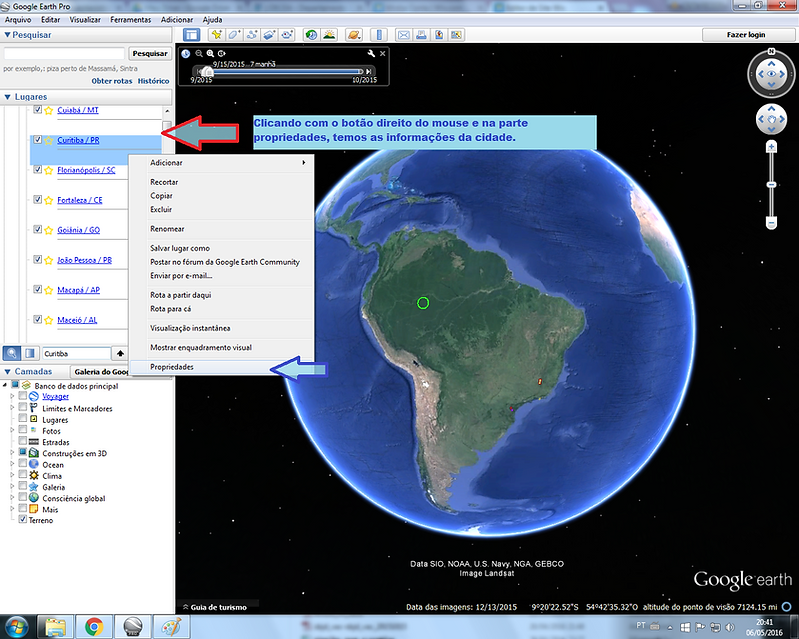Expand the Adicionar submenu arrow
Screen dimensions: 799x639
click(304, 163)
